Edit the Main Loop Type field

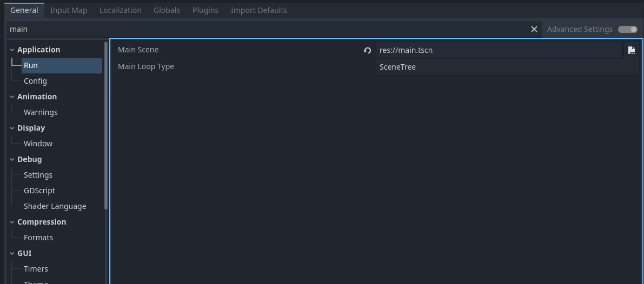pos(507,67)
